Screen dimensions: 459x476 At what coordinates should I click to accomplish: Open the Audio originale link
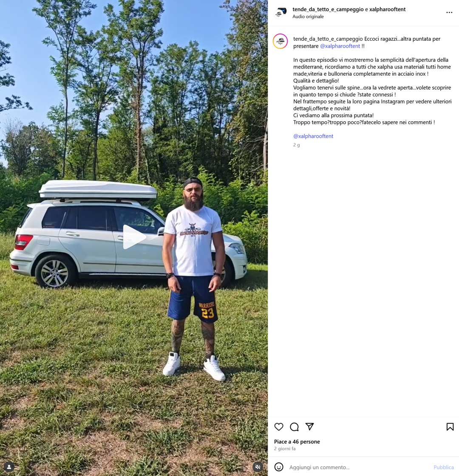point(308,17)
